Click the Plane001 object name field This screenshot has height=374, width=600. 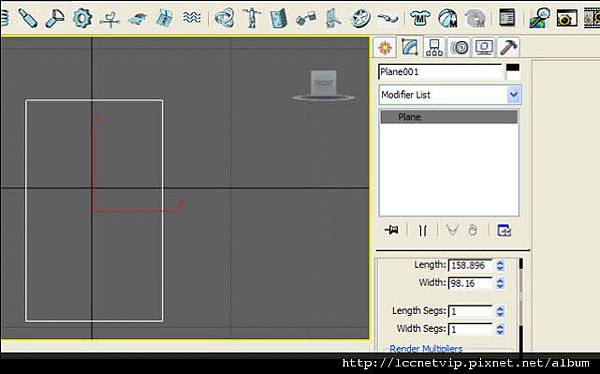coord(440,72)
